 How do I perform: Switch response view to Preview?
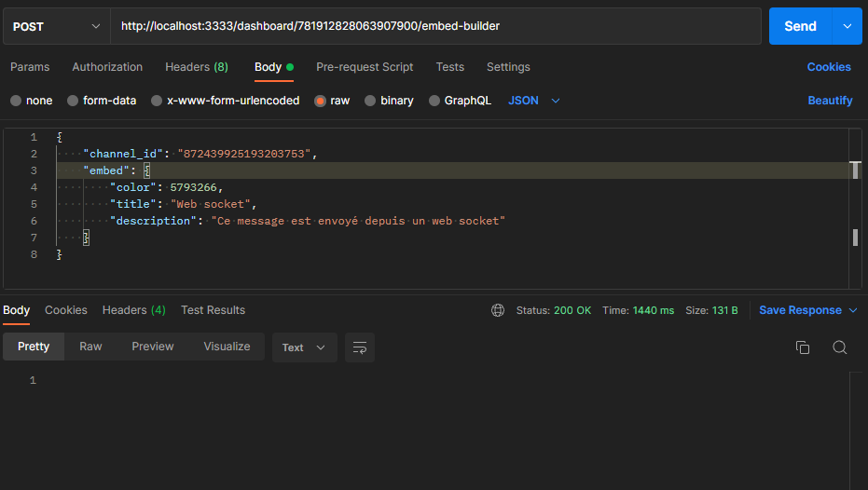pos(153,347)
